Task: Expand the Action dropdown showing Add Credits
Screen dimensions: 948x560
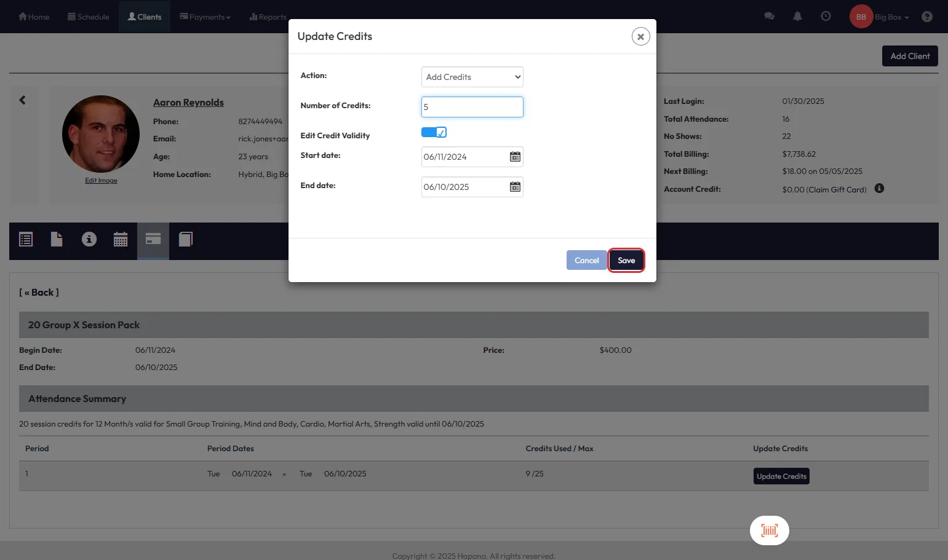Action: [x=472, y=77]
